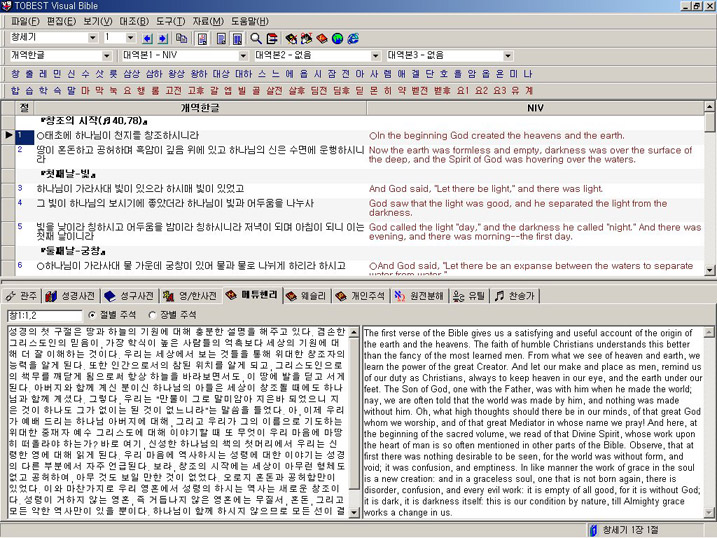This screenshot has width=717, height=538.
Task: Open the 성구사전 concordance tab
Action: pos(129,296)
